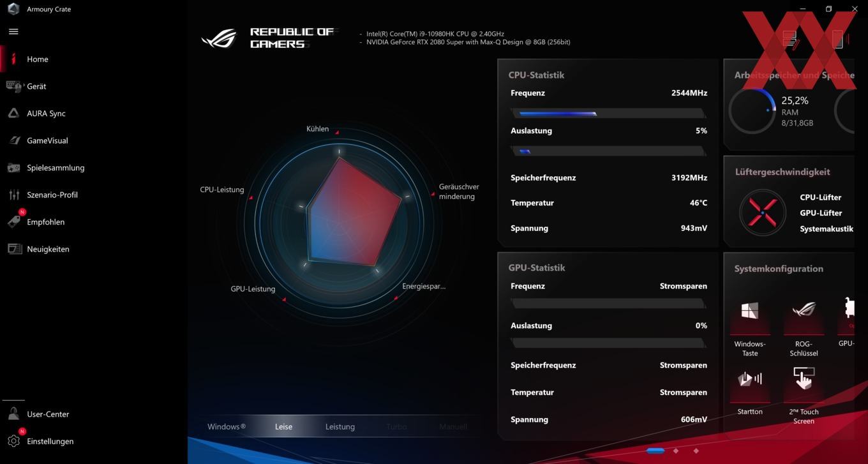
Task: Click the 46°C CPU temperature value
Action: click(698, 203)
